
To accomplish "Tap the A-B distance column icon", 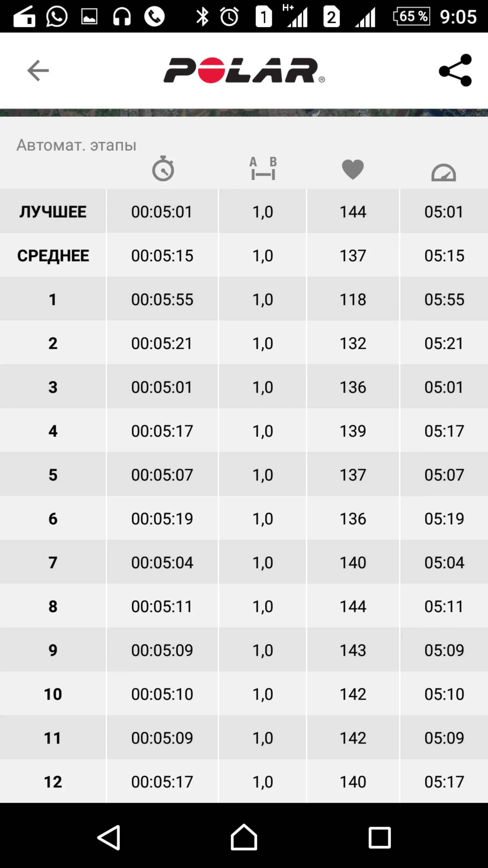I will pos(263,168).
